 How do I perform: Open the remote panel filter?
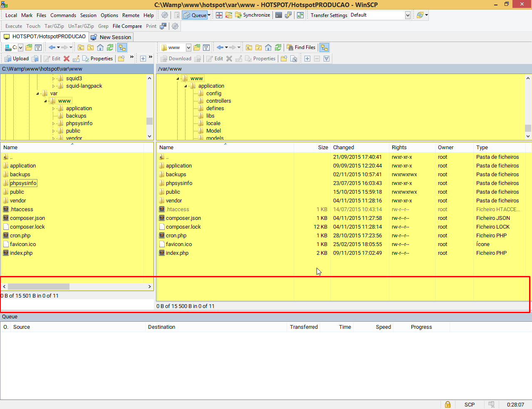(206, 47)
